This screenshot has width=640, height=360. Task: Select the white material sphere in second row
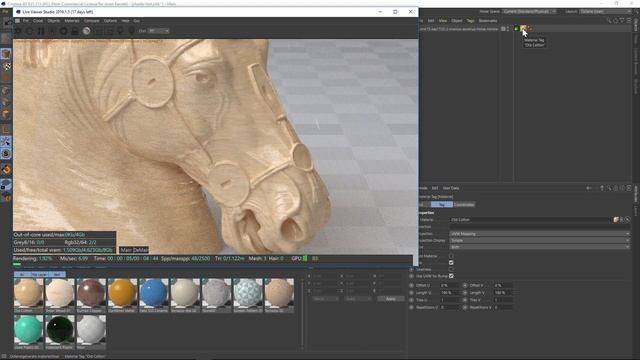(91, 330)
